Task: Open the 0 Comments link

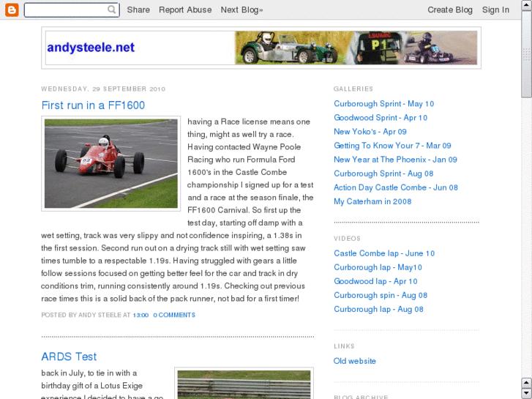Action: 174,315
